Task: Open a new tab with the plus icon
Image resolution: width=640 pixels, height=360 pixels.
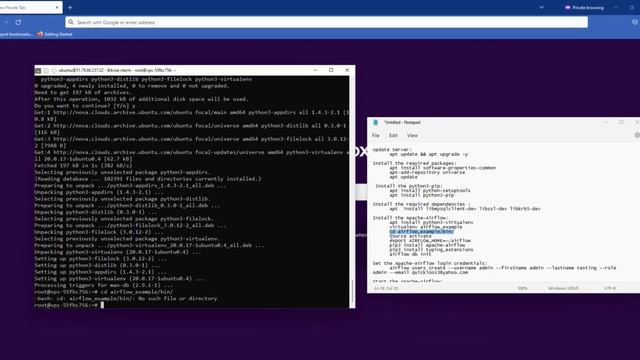Action: click(x=70, y=7)
